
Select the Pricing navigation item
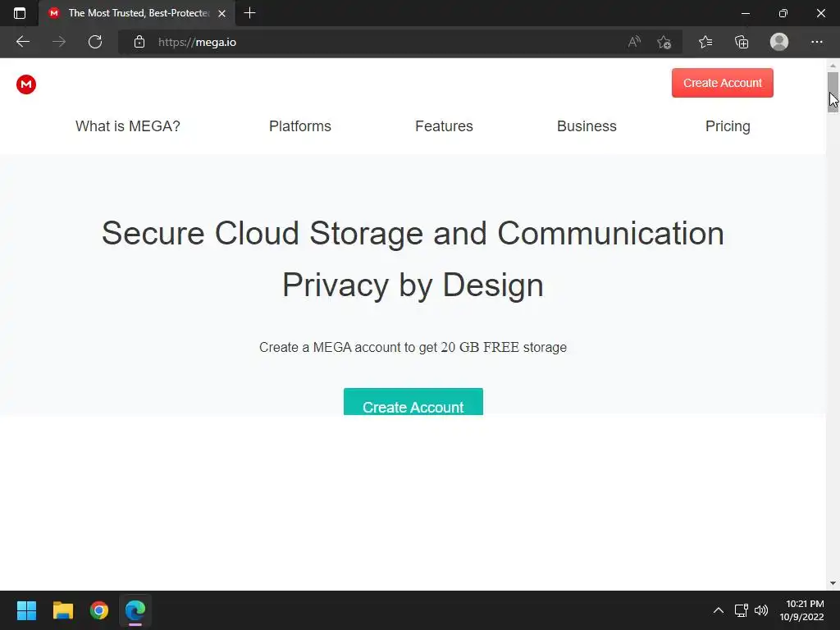click(x=728, y=126)
